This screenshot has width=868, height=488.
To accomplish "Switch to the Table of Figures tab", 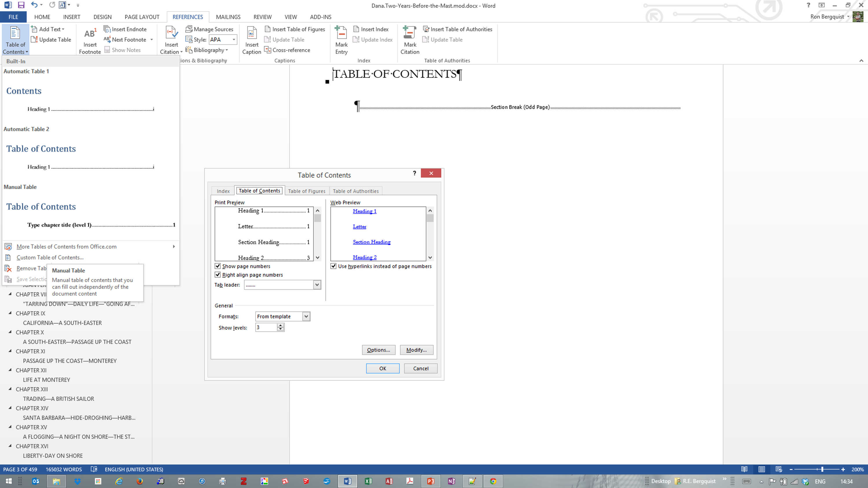I will click(x=306, y=191).
